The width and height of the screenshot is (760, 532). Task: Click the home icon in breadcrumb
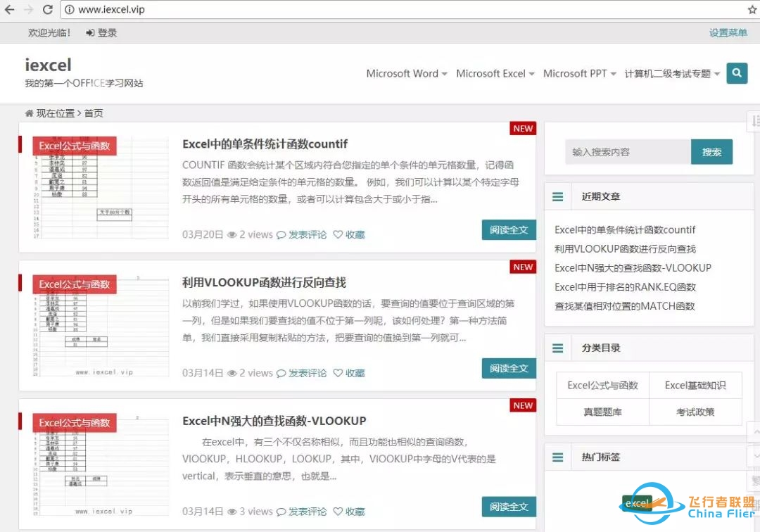(x=29, y=113)
